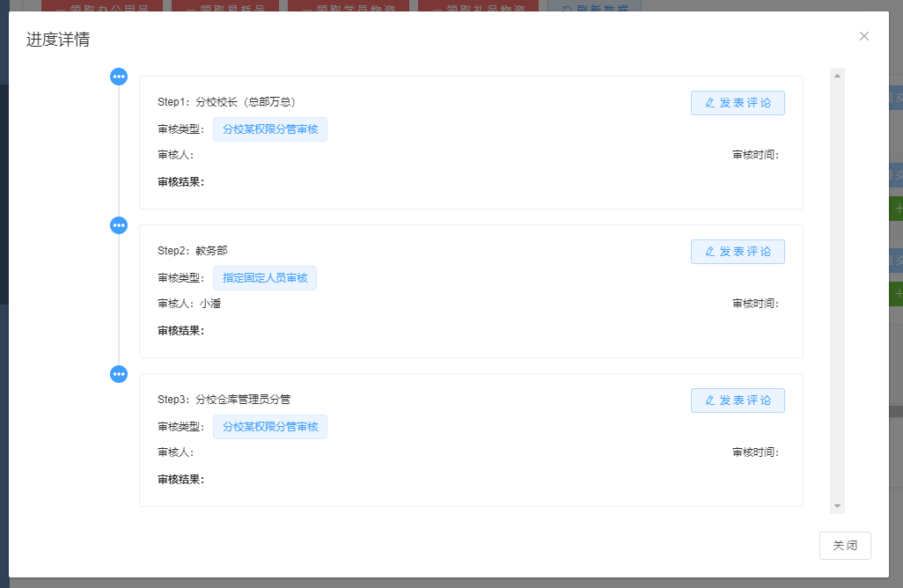Image resolution: width=903 pixels, height=588 pixels.
Task: Open 发表评论 for Step3 分校仓库管理员分管
Action: coord(738,401)
